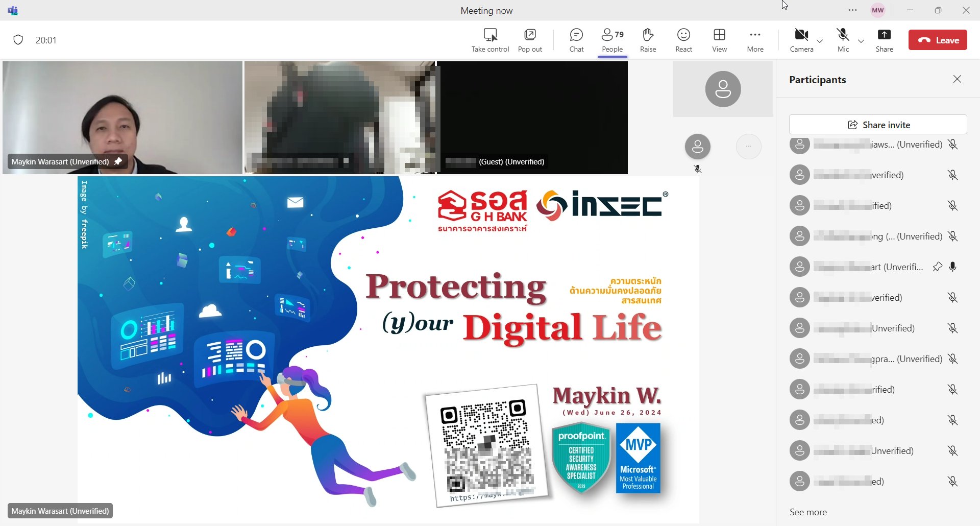Change the meeting View layout

tap(719, 40)
